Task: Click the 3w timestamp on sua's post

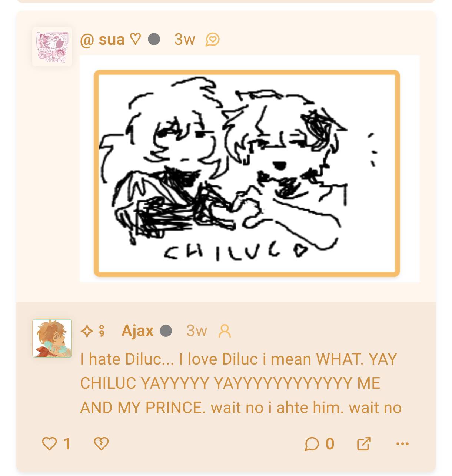Action: click(185, 39)
